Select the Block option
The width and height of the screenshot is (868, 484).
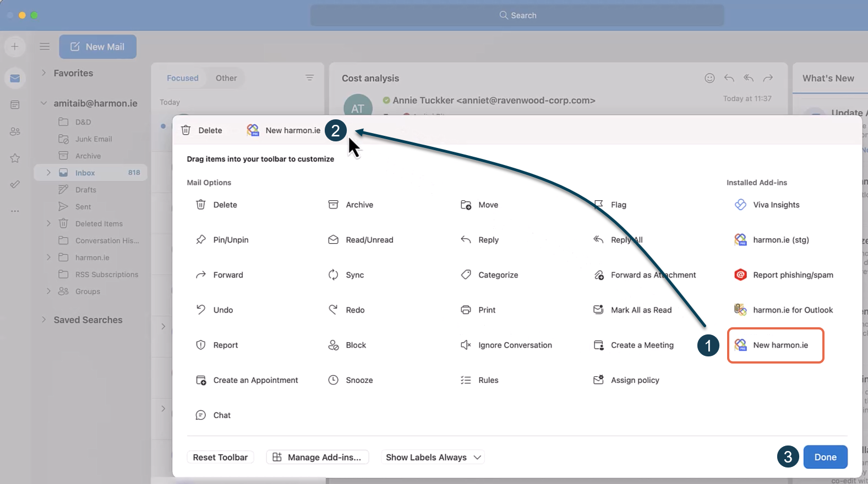(x=347, y=345)
